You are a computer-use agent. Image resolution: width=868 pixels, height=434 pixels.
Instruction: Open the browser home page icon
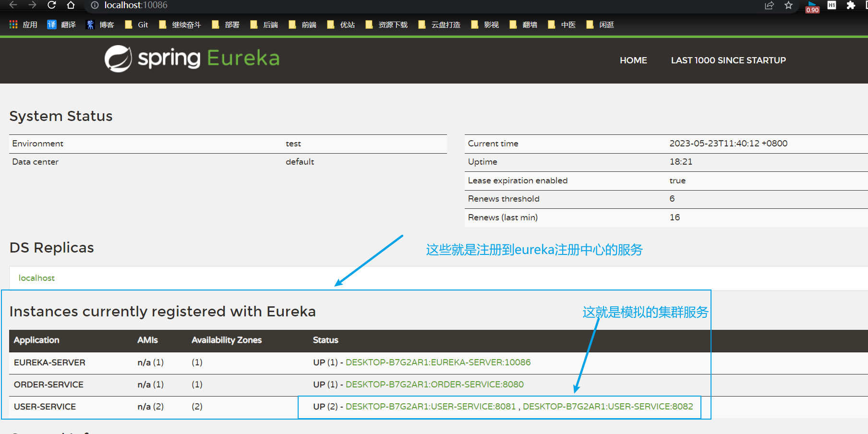coord(71,5)
